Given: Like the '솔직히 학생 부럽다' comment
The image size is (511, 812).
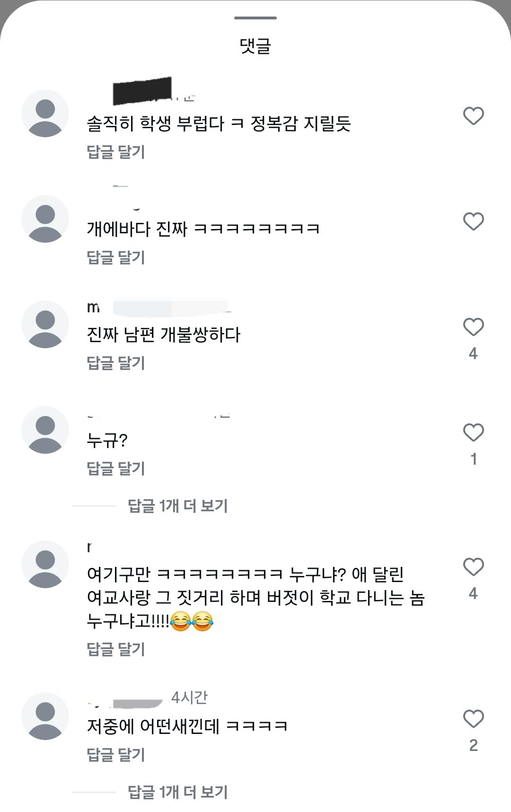Looking at the screenshot, I should click(473, 116).
